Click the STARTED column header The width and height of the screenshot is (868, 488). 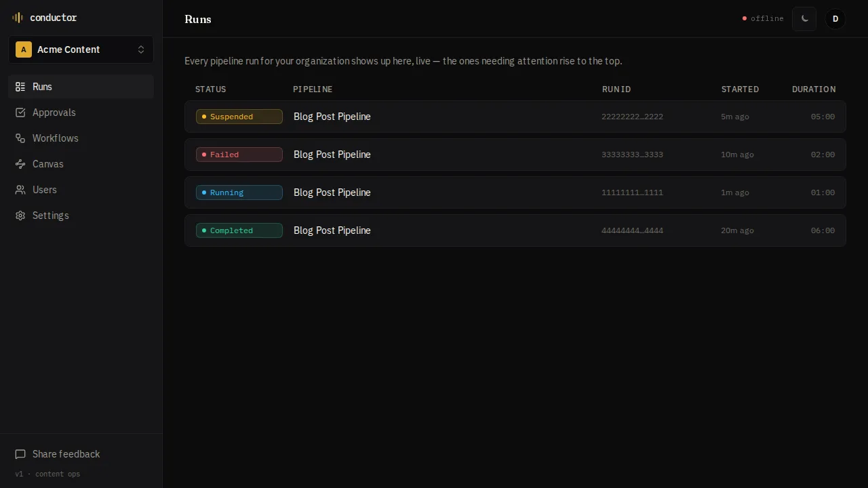tap(740, 89)
